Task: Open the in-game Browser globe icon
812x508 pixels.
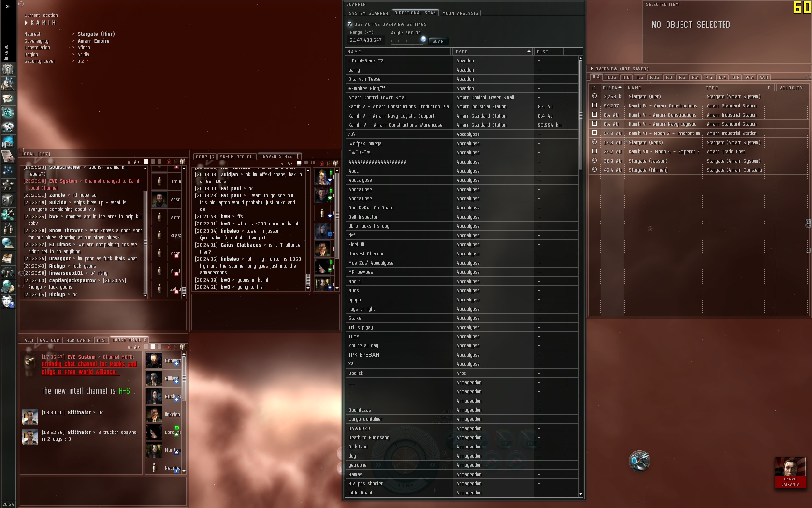Action: [x=8, y=243]
